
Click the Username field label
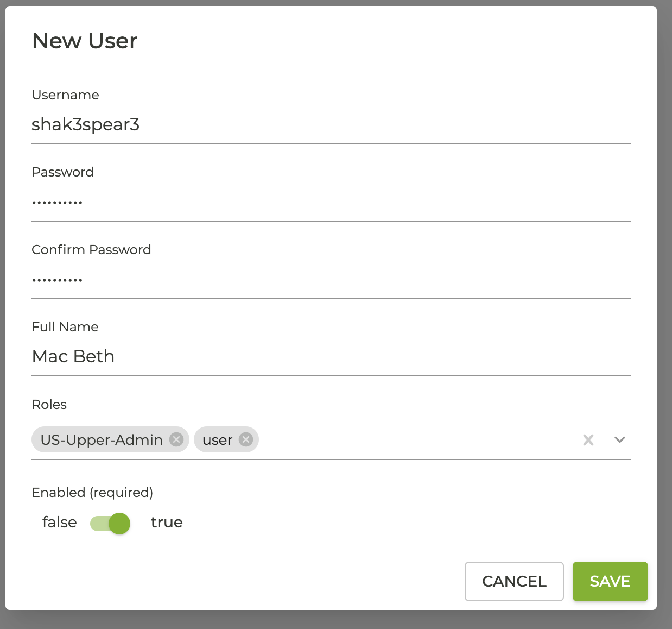coord(66,95)
